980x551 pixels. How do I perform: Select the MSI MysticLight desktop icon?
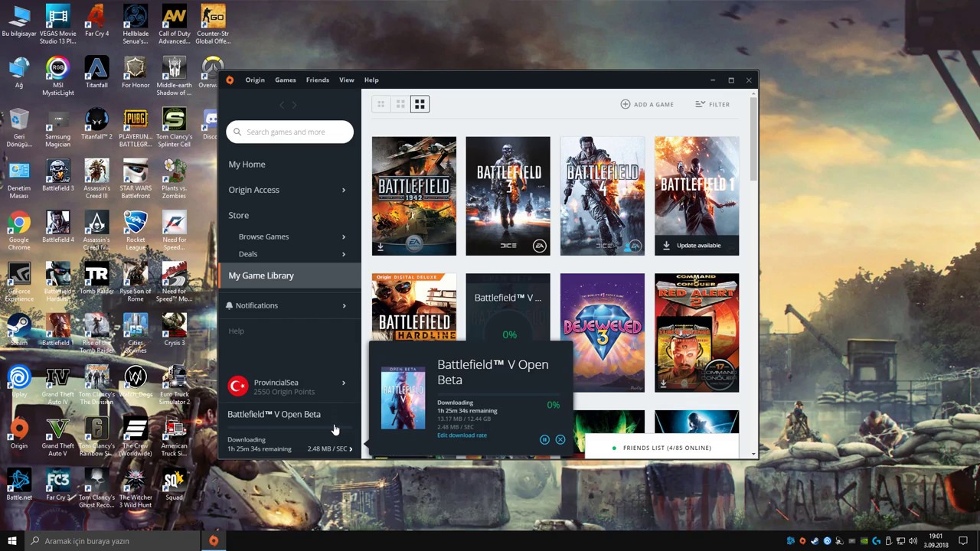point(57,77)
